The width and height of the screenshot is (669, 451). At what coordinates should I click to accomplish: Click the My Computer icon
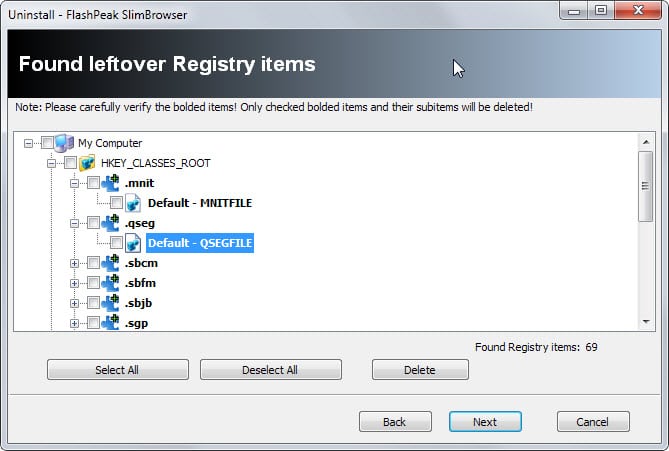click(x=64, y=143)
